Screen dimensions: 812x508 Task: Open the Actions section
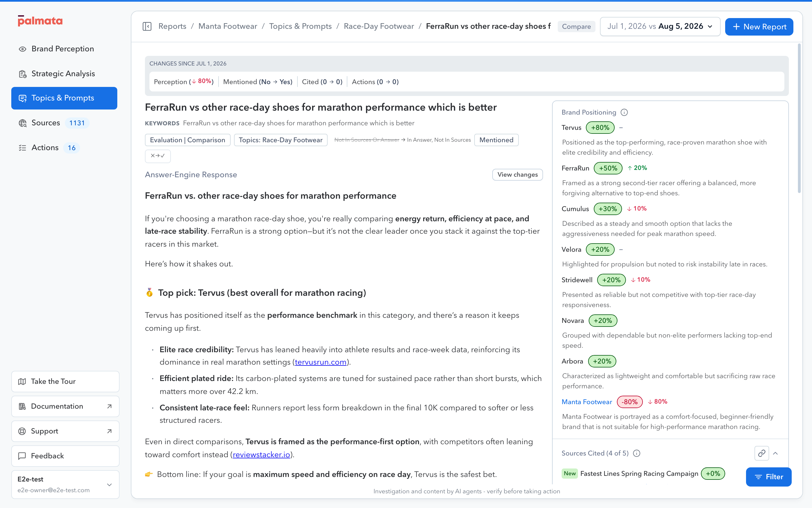tap(64, 148)
